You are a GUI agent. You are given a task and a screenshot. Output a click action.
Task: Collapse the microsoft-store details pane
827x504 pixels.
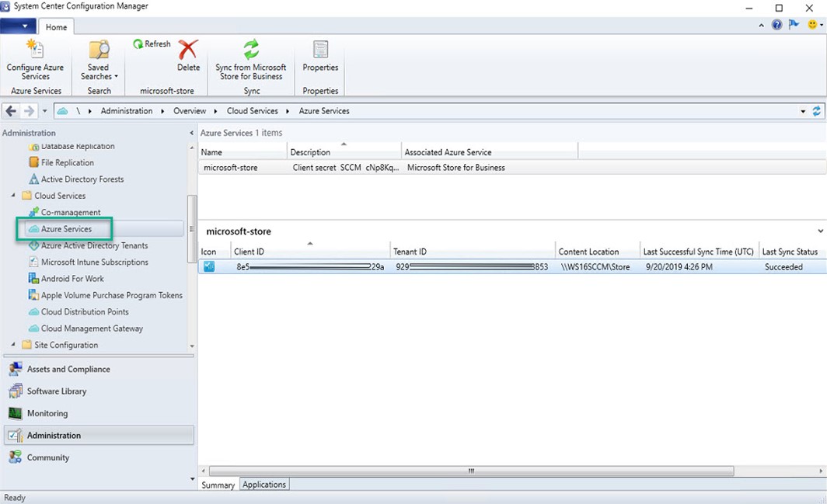[x=821, y=231]
